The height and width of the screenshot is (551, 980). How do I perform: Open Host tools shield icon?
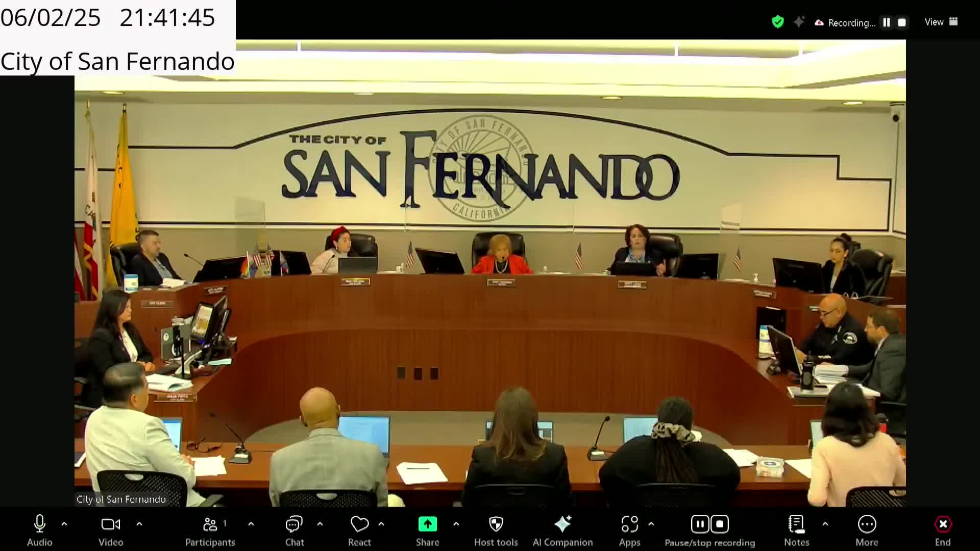pyautogui.click(x=496, y=524)
